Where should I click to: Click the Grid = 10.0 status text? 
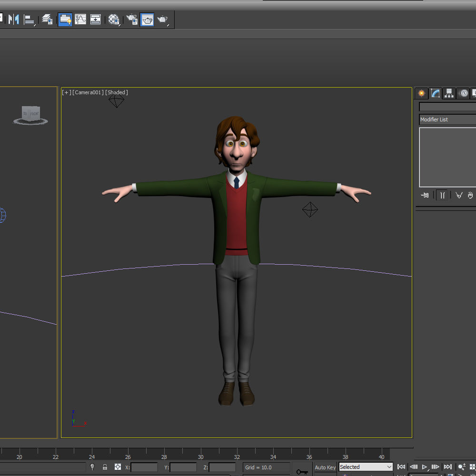pos(258,467)
